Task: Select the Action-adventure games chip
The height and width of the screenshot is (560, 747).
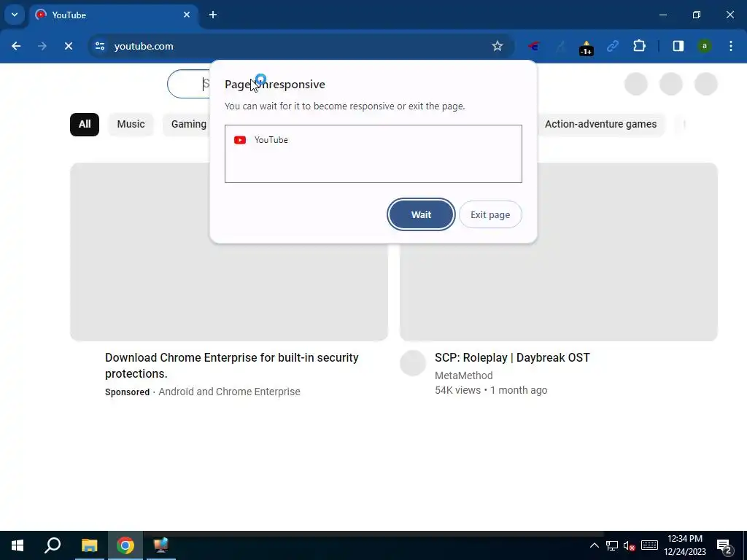Action: click(601, 124)
